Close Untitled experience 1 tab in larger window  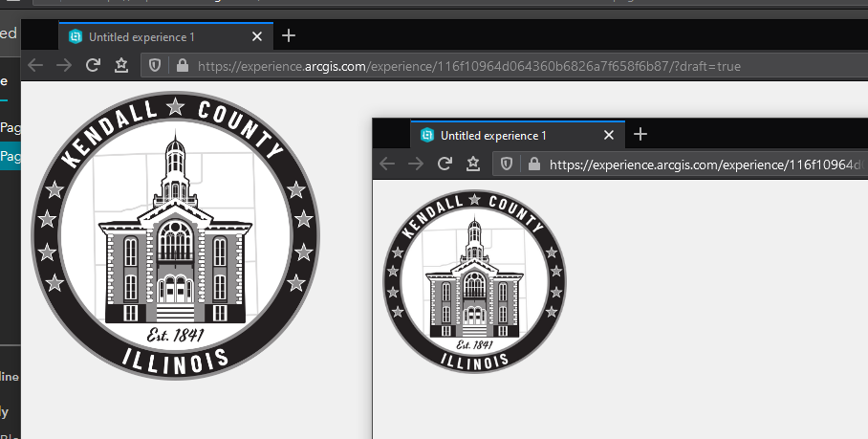pyautogui.click(x=257, y=36)
